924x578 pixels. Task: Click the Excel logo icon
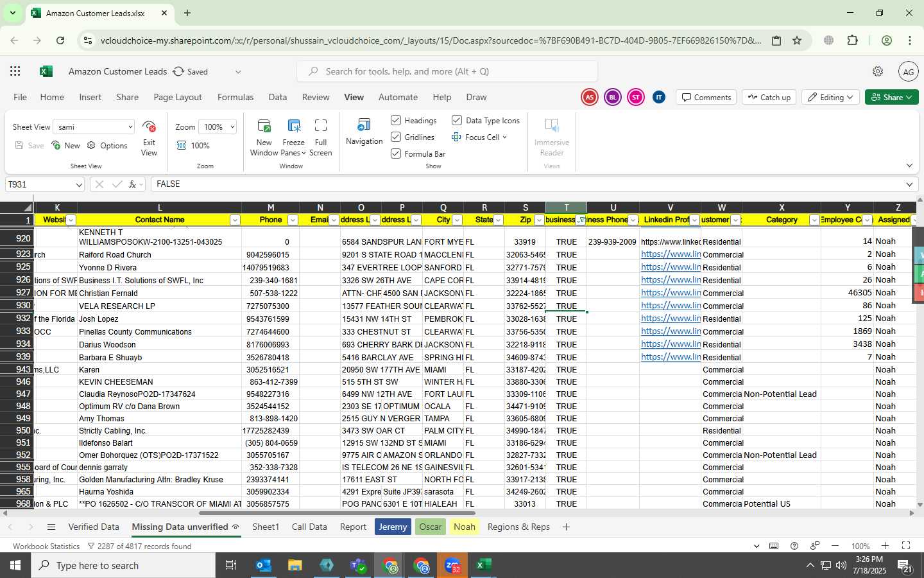46,71
